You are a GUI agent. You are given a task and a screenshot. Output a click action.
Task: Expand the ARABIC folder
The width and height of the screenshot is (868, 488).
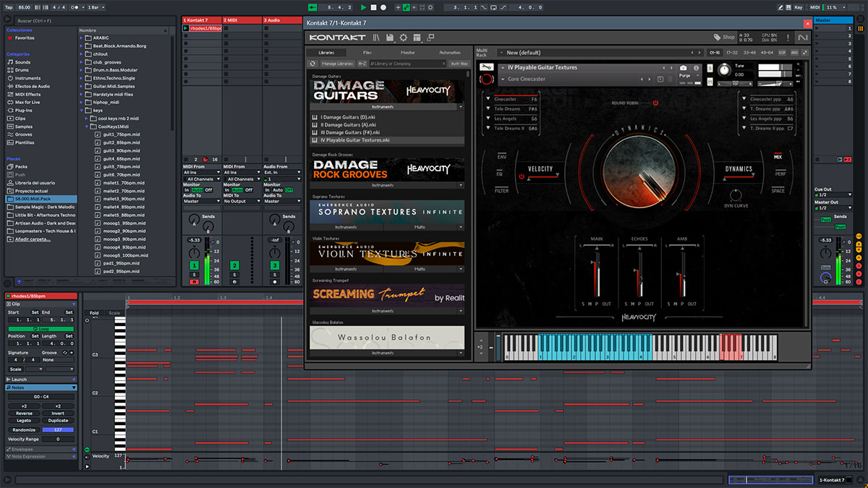click(x=82, y=38)
